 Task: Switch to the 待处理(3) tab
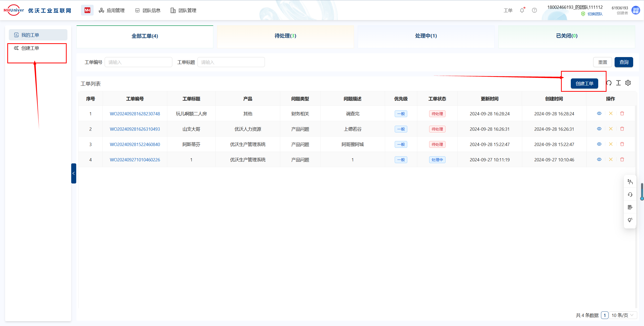tap(285, 36)
